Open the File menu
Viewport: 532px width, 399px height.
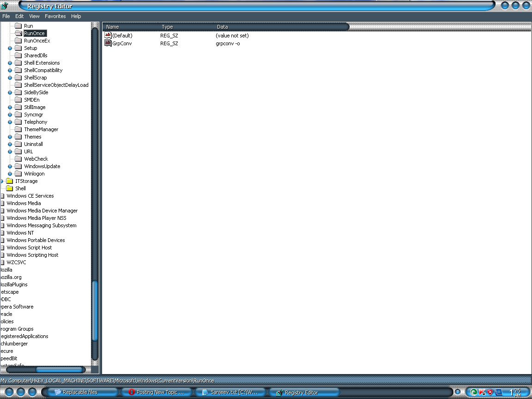click(6, 16)
